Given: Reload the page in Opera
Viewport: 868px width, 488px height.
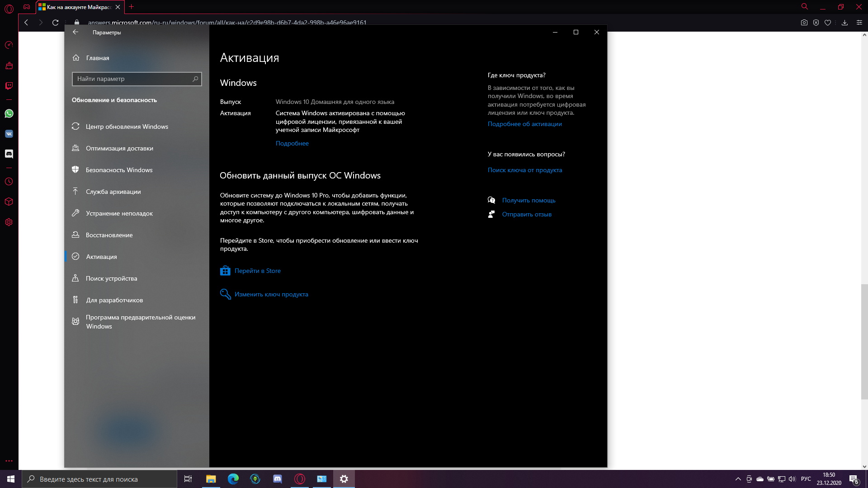Looking at the screenshot, I should coord(55,23).
